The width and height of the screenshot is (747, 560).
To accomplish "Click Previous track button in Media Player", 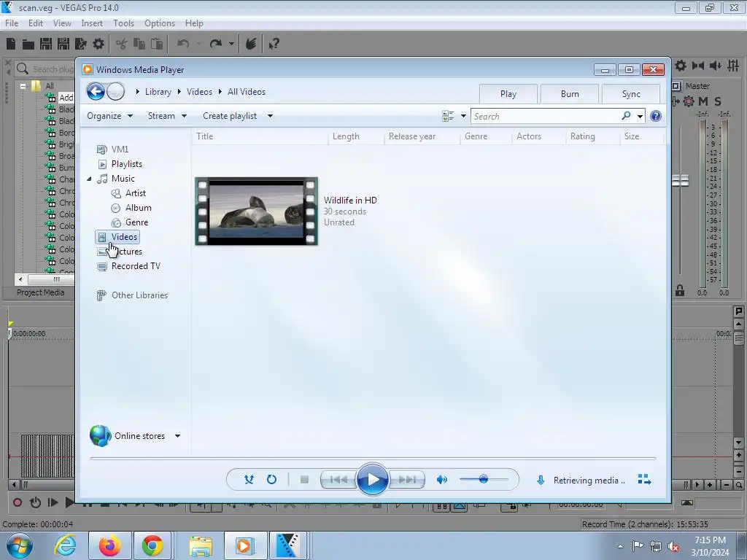I will pyautogui.click(x=338, y=480).
